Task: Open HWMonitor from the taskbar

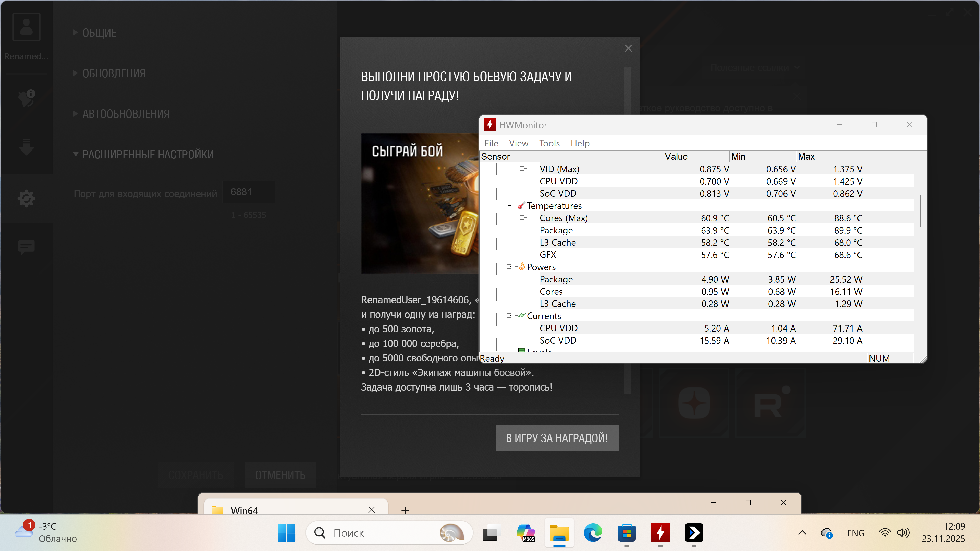Action: point(660,533)
